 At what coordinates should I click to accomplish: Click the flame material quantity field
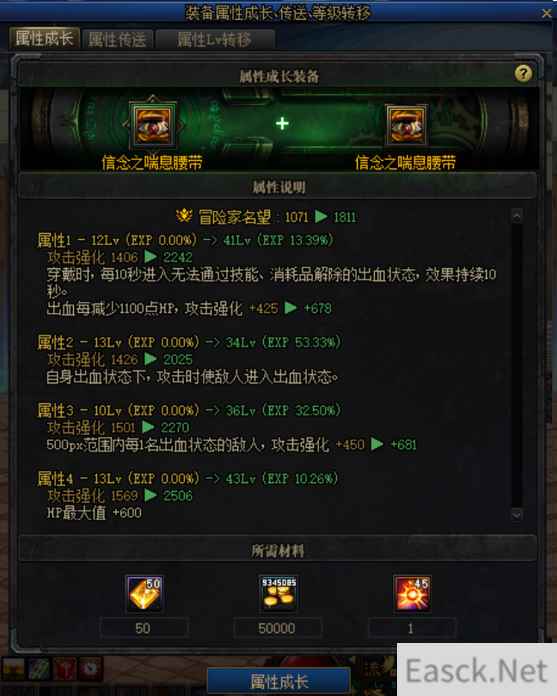pos(411,628)
